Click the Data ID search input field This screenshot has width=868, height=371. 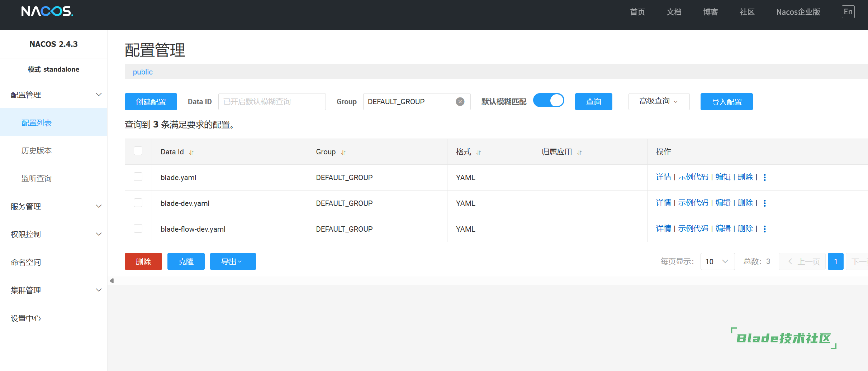pos(272,102)
